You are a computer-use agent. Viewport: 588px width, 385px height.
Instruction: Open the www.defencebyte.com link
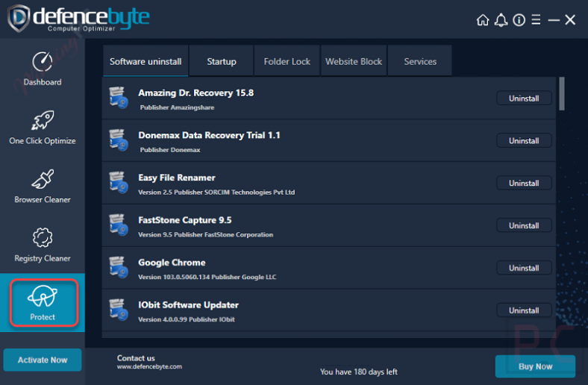[149, 366]
